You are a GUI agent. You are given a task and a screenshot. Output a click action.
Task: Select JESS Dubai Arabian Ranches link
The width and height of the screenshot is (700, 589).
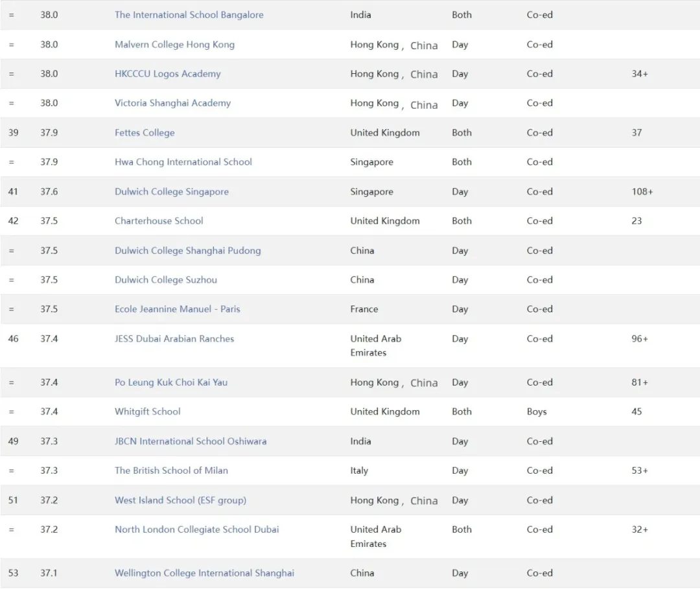coord(174,339)
